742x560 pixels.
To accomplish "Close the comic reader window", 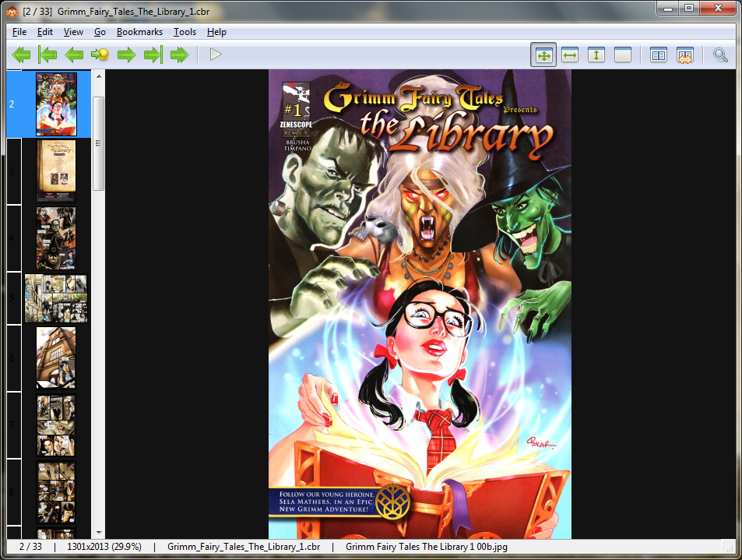I will click(717, 8).
